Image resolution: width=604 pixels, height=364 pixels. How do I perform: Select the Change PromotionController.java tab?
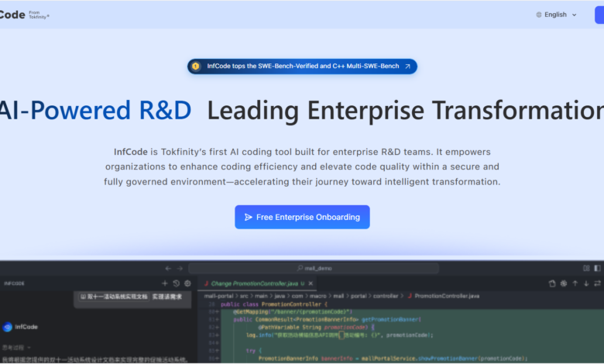pos(254,283)
